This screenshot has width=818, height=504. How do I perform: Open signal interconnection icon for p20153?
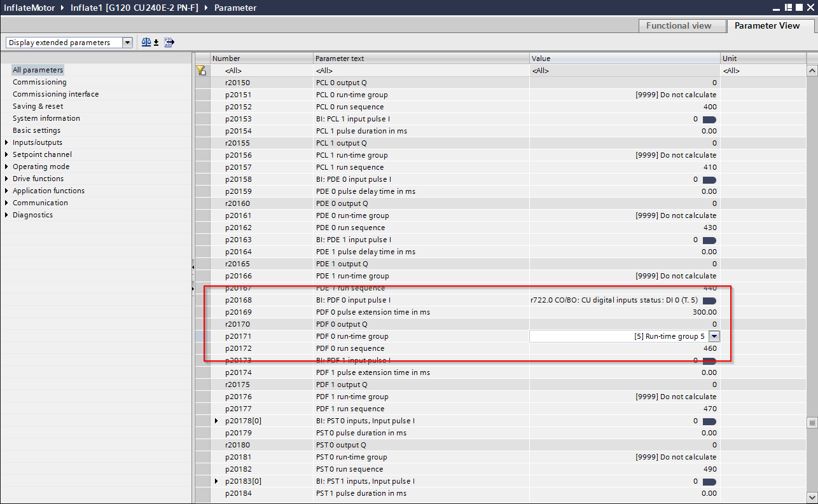(x=709, y=119)
